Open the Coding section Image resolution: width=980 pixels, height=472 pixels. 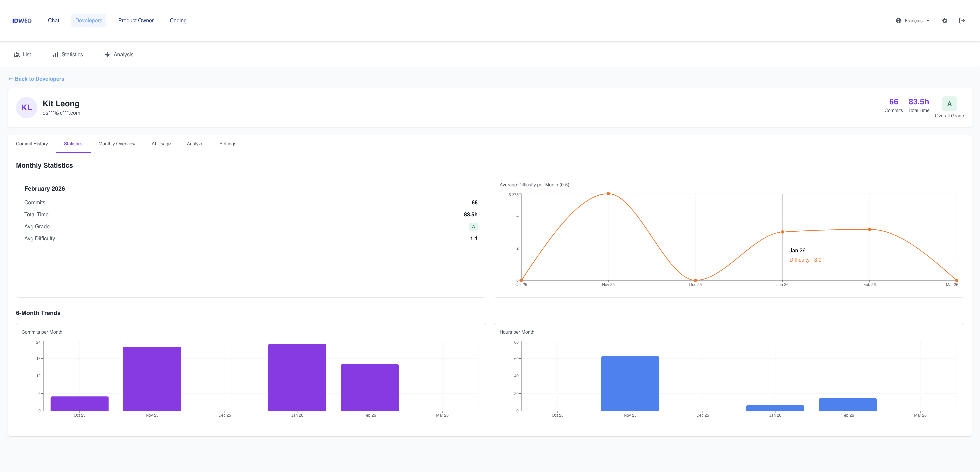click(178, 21)
